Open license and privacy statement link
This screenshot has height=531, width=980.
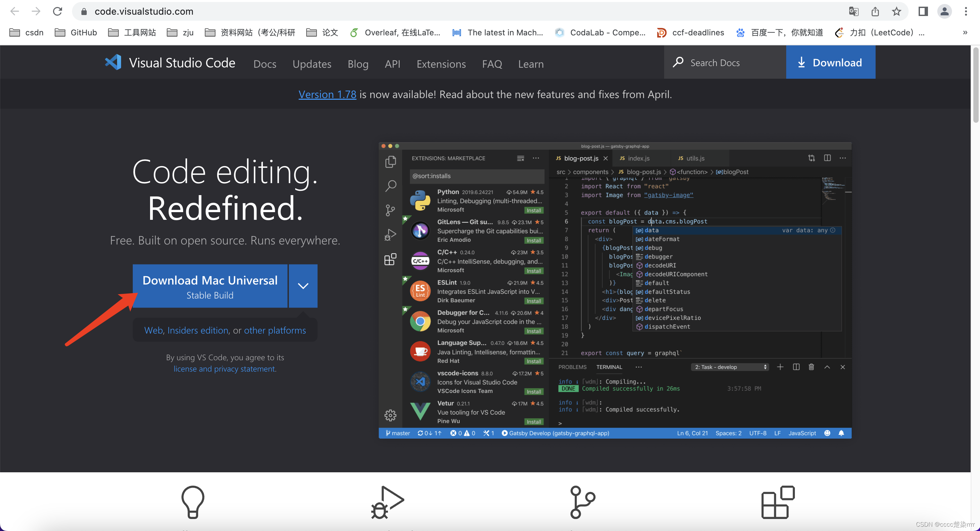pos(225,369)
